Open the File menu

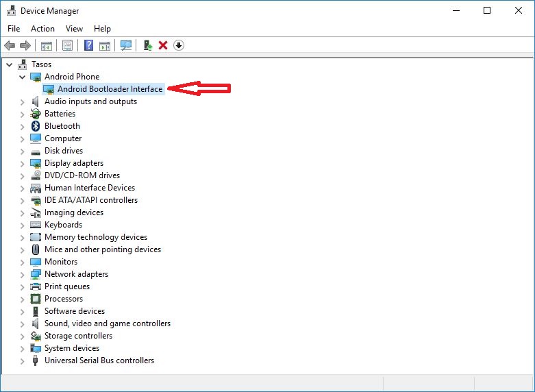(14, 29)
